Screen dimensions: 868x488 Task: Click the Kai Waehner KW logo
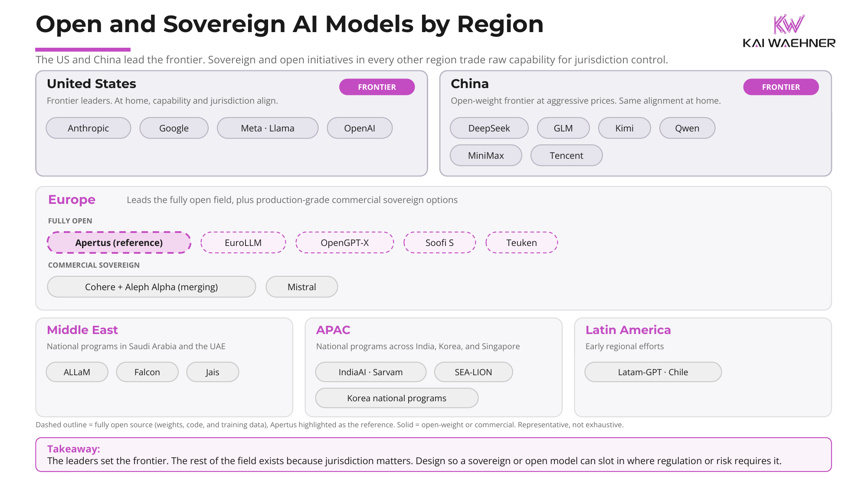pos(789,31)
